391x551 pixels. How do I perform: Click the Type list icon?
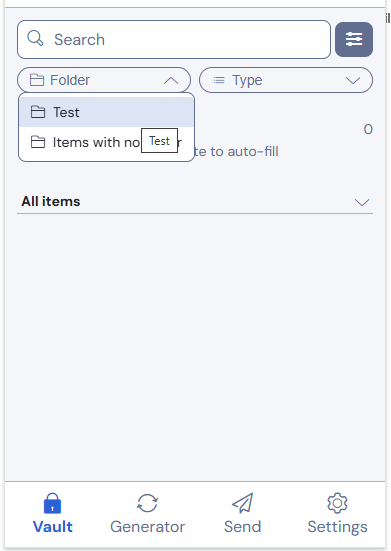pyautogui.click(x=219, y=80)
